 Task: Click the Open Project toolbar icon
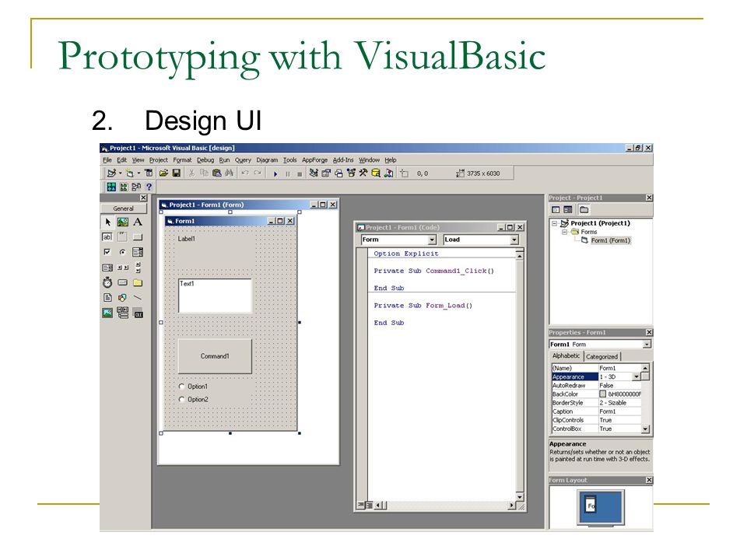163,173
